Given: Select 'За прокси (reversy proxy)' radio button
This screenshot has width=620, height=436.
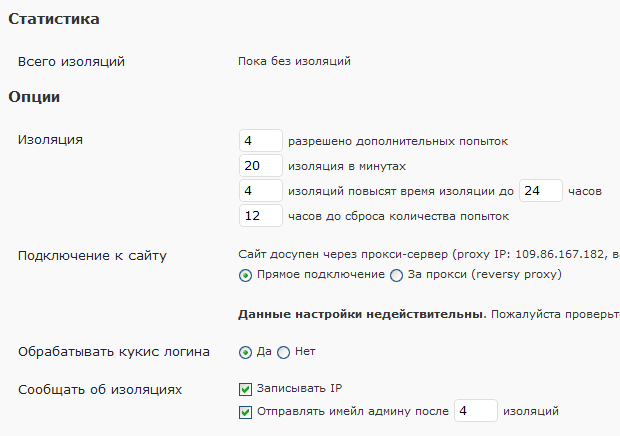Looking at the screenshot, I should (x=396, y=275).
